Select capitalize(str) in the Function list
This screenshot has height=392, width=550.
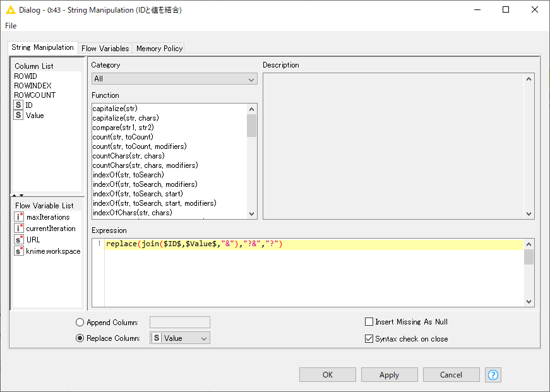[115, 109]
